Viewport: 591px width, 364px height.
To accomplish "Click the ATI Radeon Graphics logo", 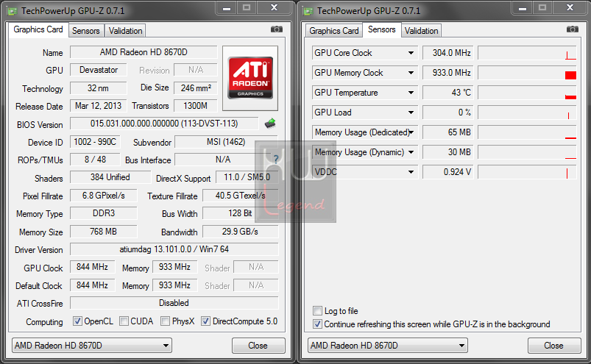I will tap(250, 78).
